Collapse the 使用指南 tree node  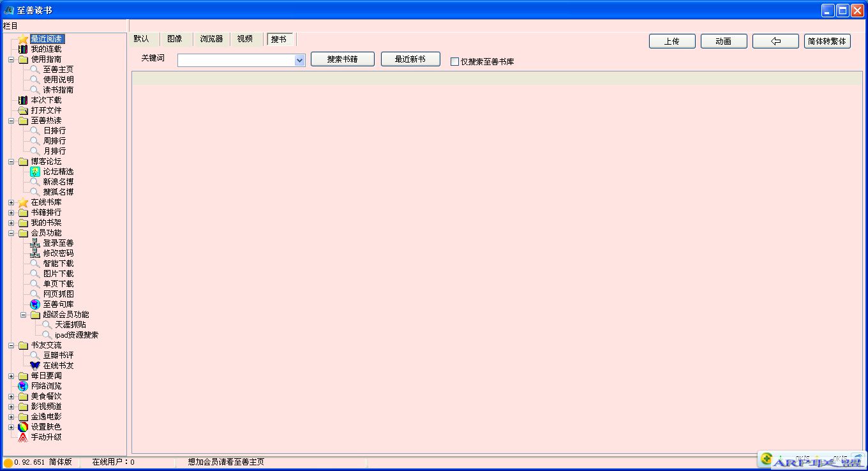point(11,59)
